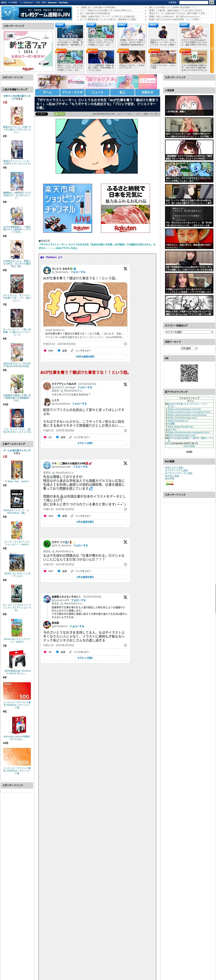Click 38件の返信を読む button
Viewport: 216px width, 980px height.
(x=85, y=356)
